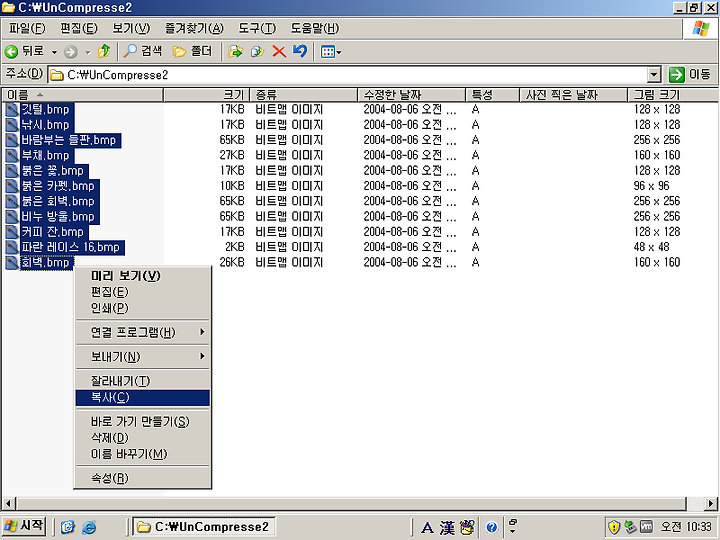This screenshot has height=540, width=720.
Task: Open the address bar dropdown arrow
Action: click(653, 75)
